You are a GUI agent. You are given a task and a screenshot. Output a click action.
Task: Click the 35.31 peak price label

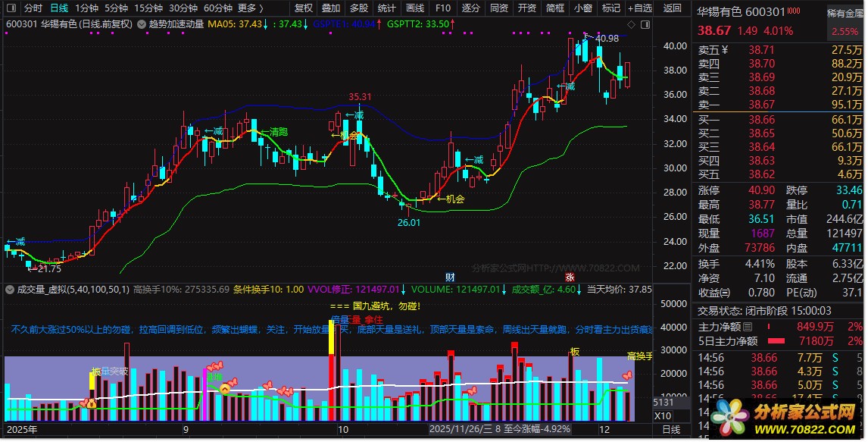pos(360,97)
